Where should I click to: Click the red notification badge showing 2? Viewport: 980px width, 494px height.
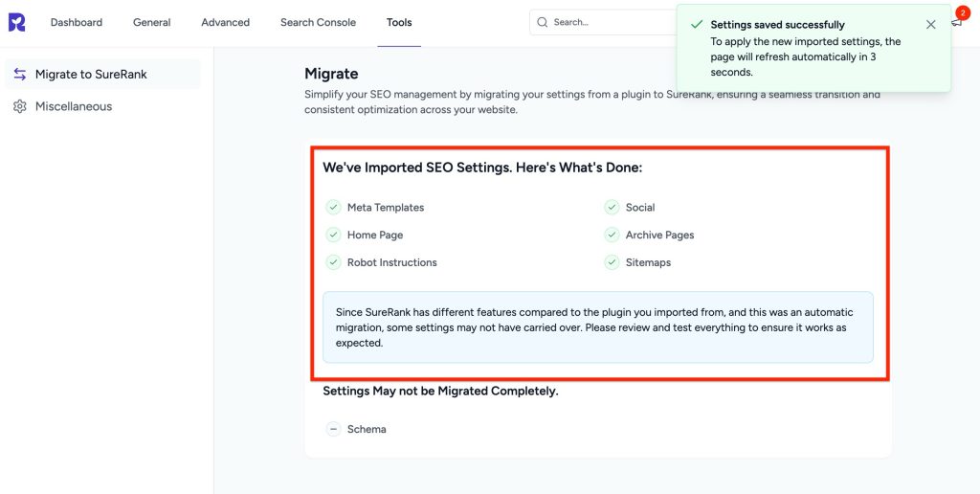tap(962, 13)
